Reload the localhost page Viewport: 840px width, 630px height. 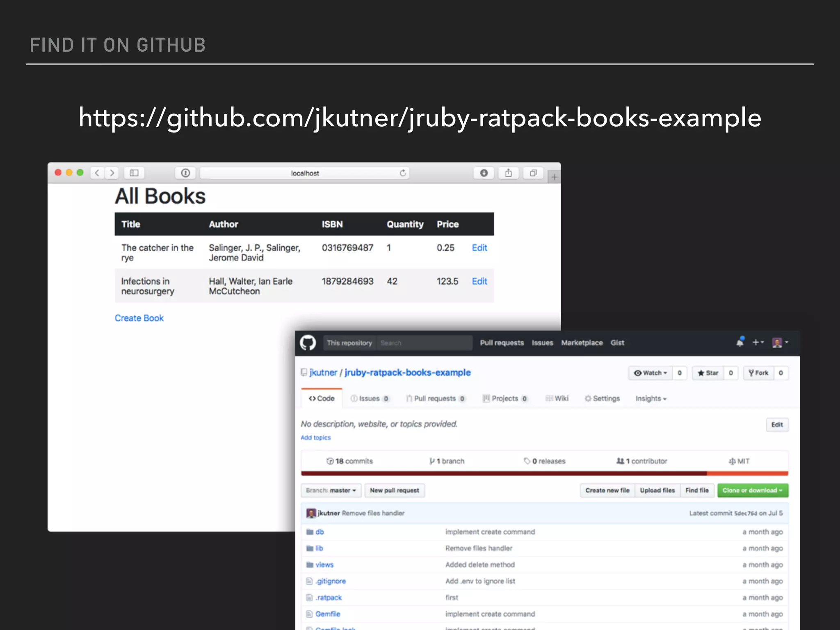[x=403, y=173]
